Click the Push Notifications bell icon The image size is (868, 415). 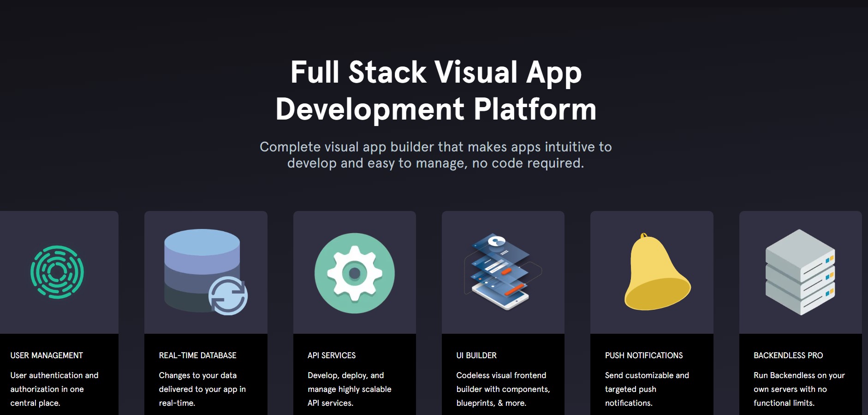point(657,272)
